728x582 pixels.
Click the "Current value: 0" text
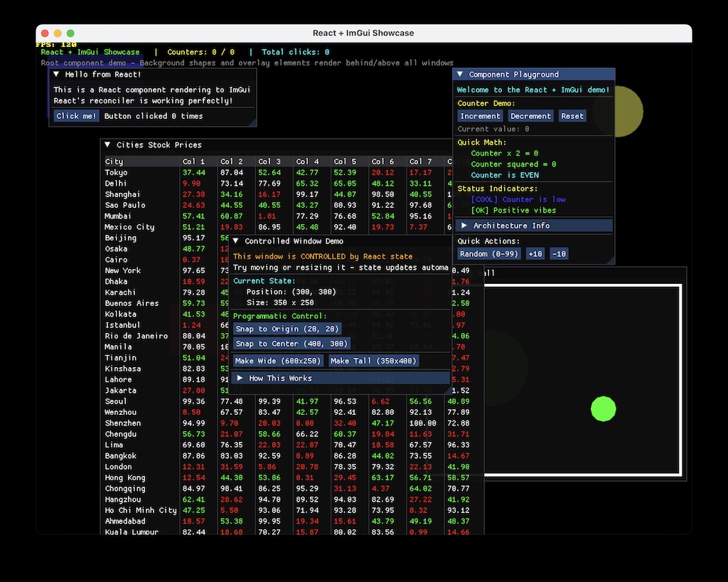click(x=493, y=129)
